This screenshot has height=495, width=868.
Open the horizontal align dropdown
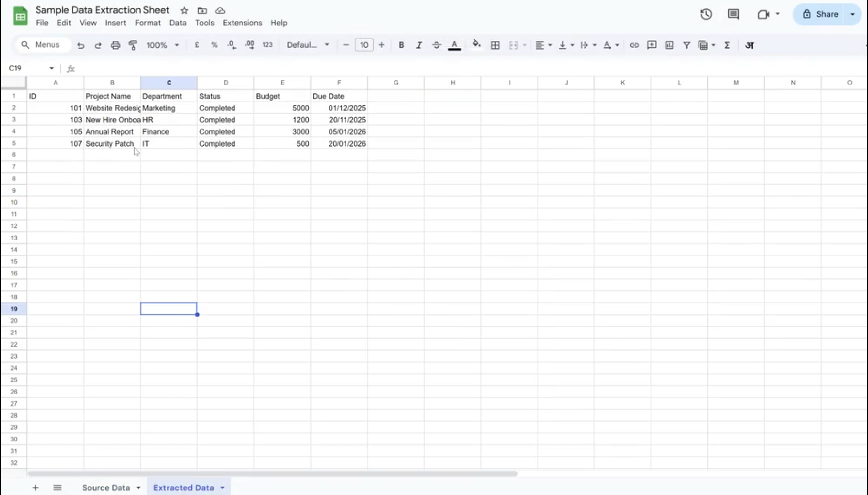pos(543,45)
